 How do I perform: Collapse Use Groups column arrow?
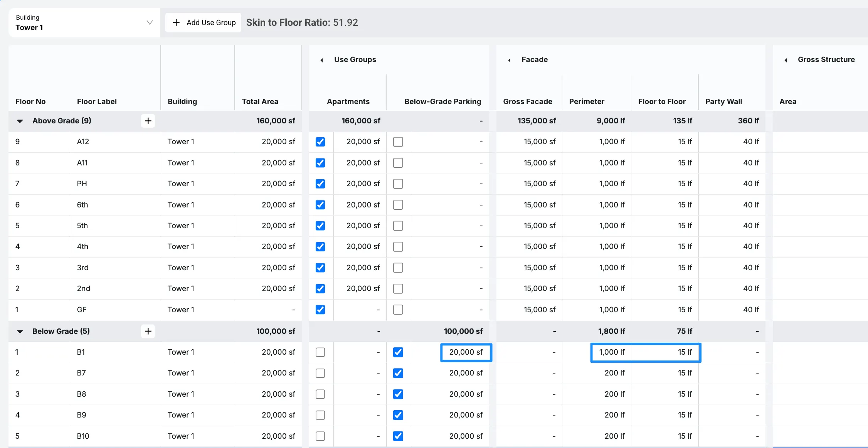pos(322,60)
